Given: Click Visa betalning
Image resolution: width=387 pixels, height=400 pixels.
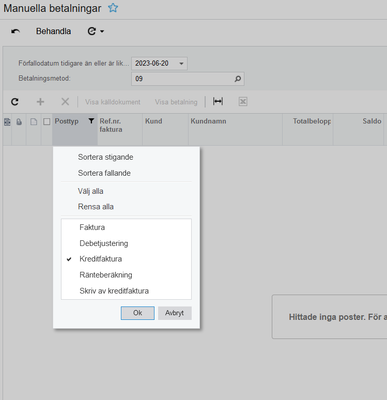Looking at the screenshot, I should 176,102.
